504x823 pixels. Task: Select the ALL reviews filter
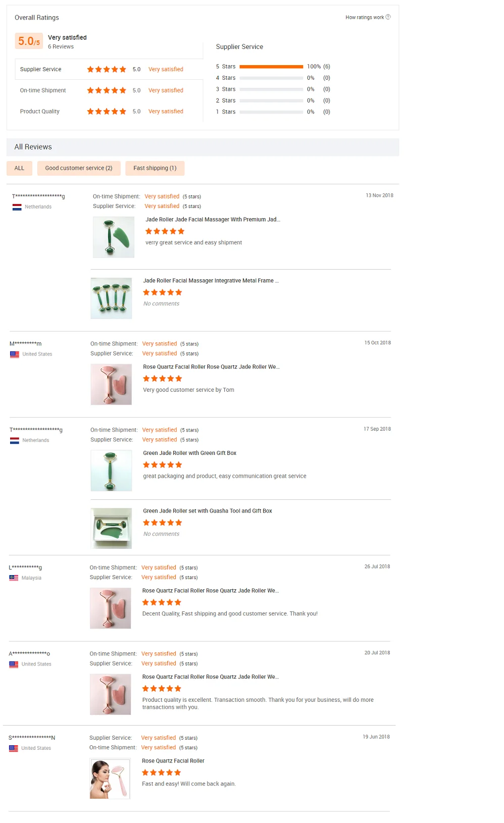pos(19,168)
